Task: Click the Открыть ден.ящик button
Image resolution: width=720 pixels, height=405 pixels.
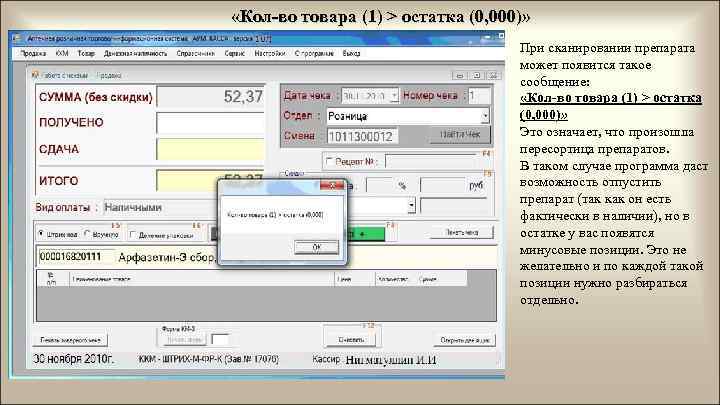Action: point(464,340)
